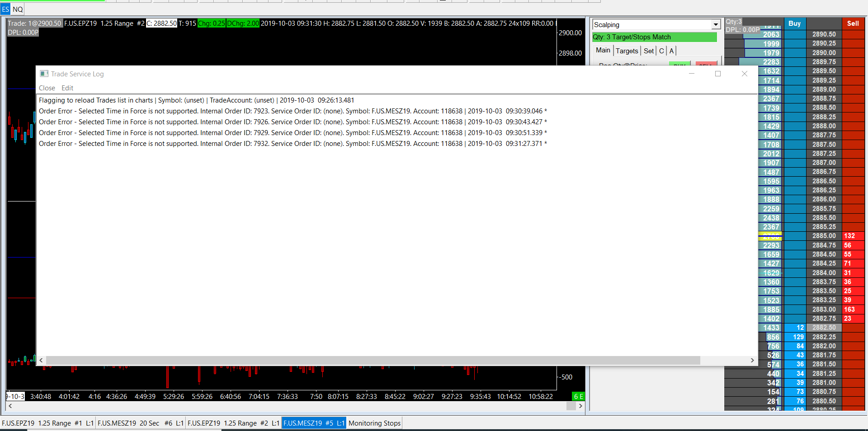868x431 pixels.
Task: Click the chart's bottom left scroll arrow
Action: pos(10,406)
